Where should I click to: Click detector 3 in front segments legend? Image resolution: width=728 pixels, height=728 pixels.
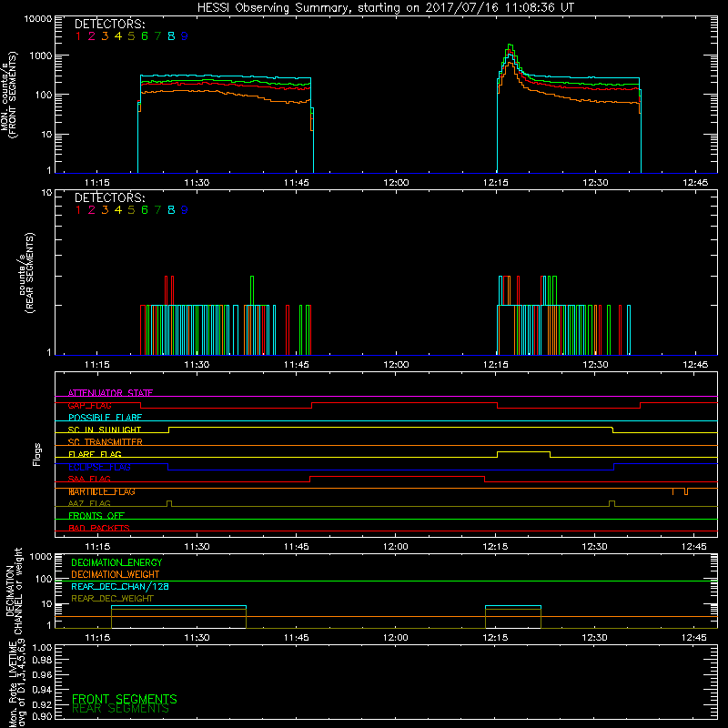pyautogui.click(x=105, y=36)
